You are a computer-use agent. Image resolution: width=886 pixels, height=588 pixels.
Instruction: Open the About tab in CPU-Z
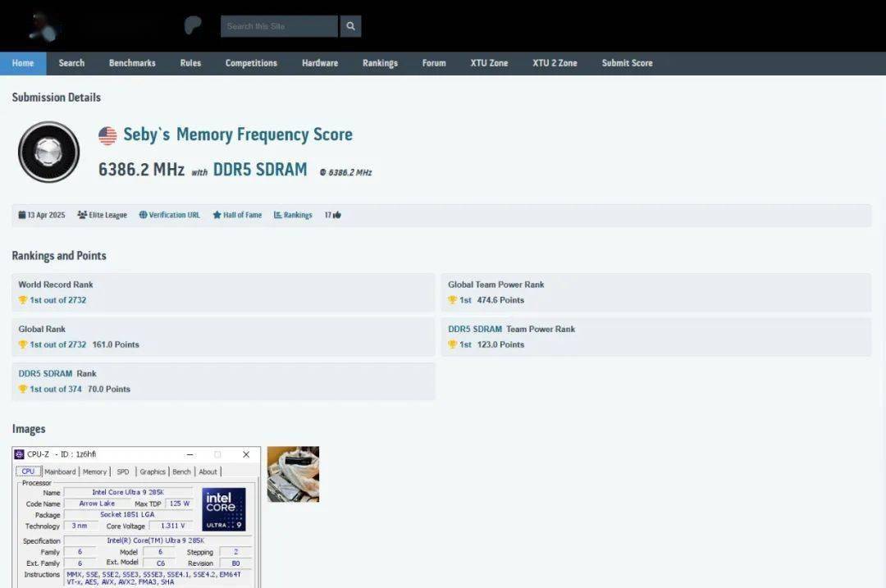pos(208,472)
